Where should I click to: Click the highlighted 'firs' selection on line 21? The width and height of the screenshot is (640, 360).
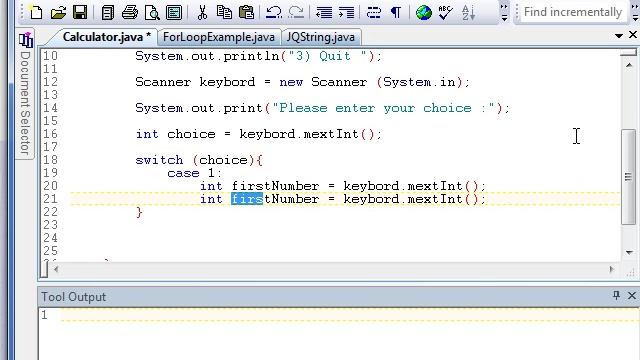pyautogui.click(x=247, y=199)
